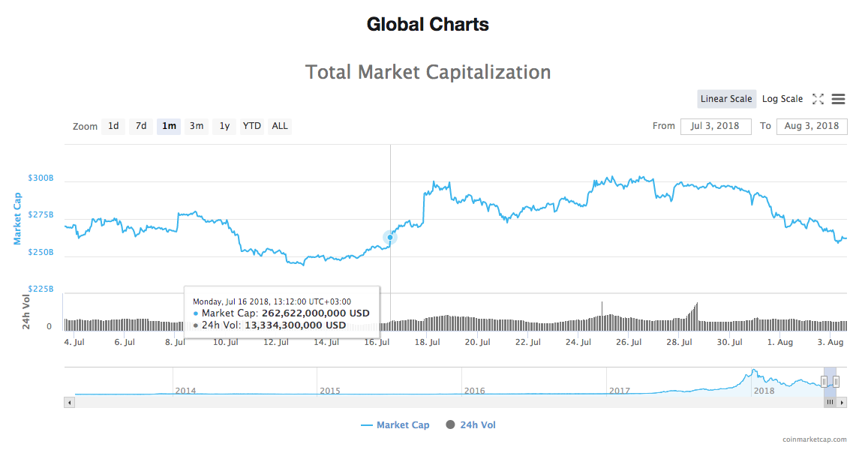Viewport: 868px width, 450px height.
Task: Select the 3m zoom range
Action: (196, 126)
